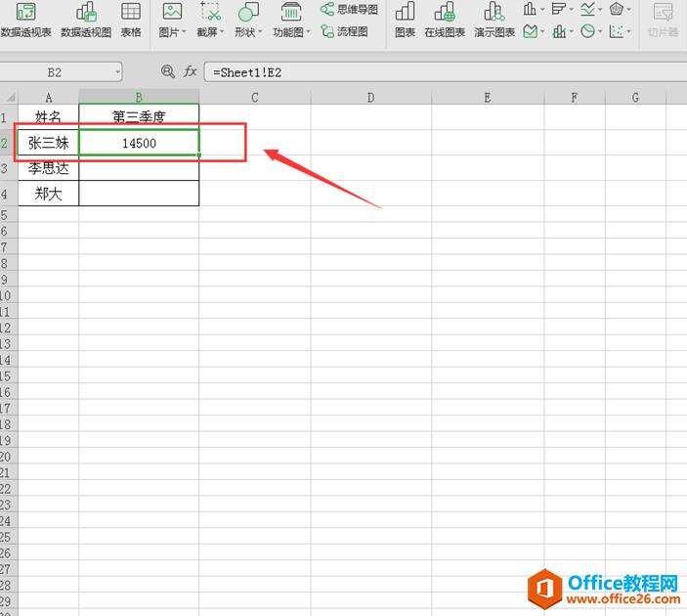
Task: Expand the screenshot (截屏) dropdown arrow
Action: [222, 32]
